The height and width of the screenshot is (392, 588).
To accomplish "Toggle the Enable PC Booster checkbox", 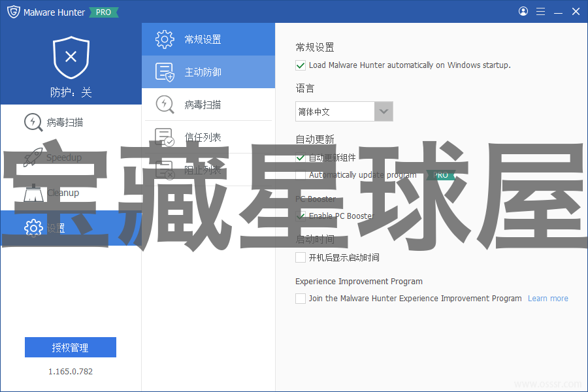I will (301, 216).
